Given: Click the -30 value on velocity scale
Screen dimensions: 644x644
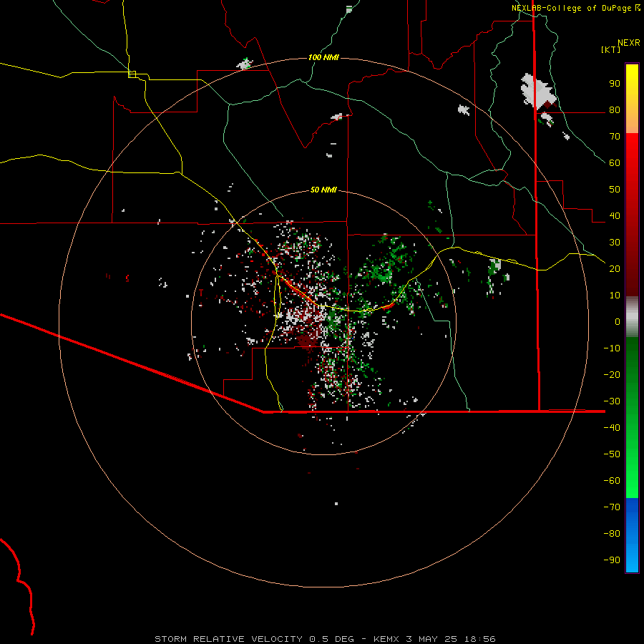Looking at the screenshot, I should point(612,401).
